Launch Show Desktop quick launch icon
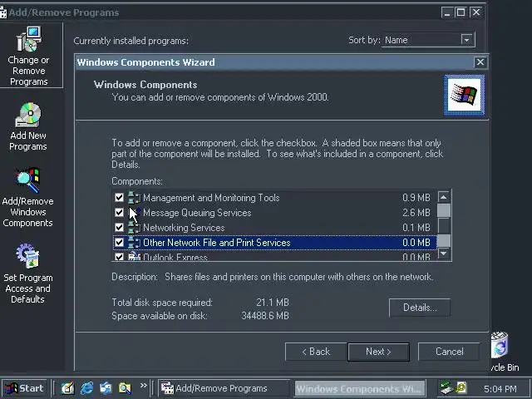This screenshot has height=399, width=532. tap(67, 388)
